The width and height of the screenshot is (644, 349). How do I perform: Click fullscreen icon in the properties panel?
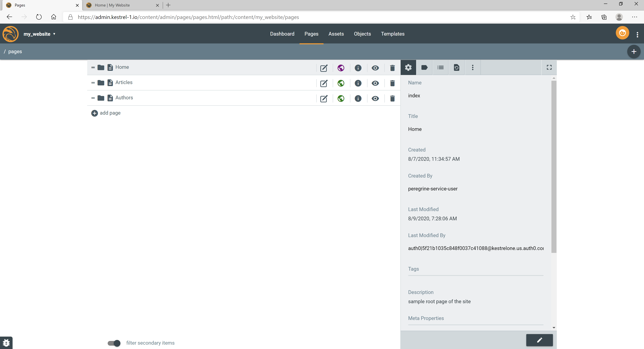(549, 67)
